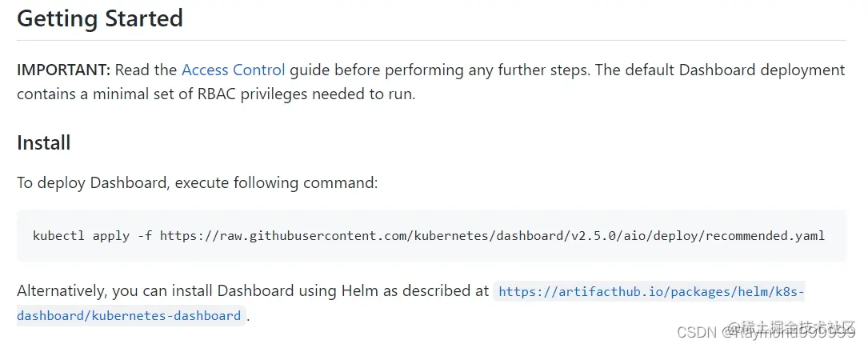Image resolution: width=868 pixels, height=348 pixels.
Task: Open the artifacthub.io Helm packages link
Action: [x=650, y=292]
